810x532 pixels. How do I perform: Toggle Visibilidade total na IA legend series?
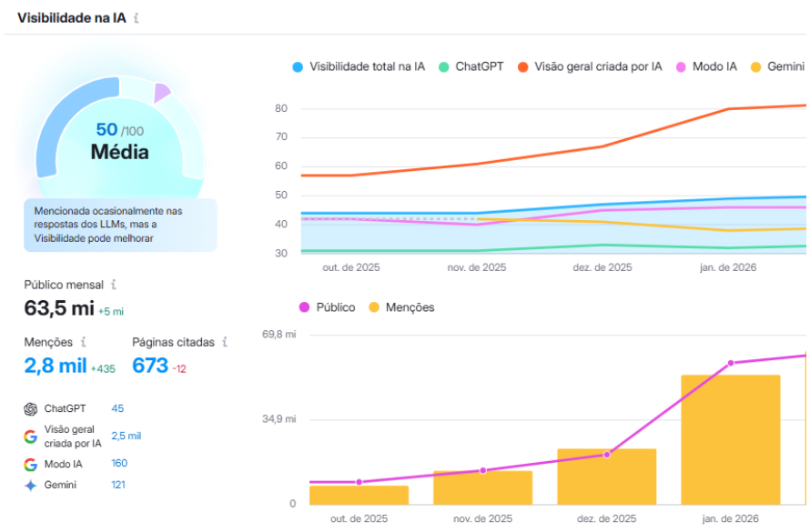(359, 66)
